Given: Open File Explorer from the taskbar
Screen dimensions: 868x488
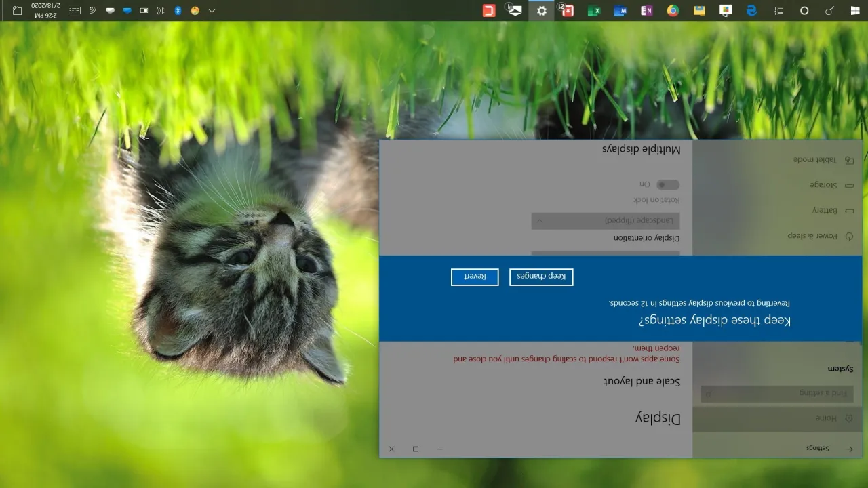Looking at the screenshot, I should 699,11.
